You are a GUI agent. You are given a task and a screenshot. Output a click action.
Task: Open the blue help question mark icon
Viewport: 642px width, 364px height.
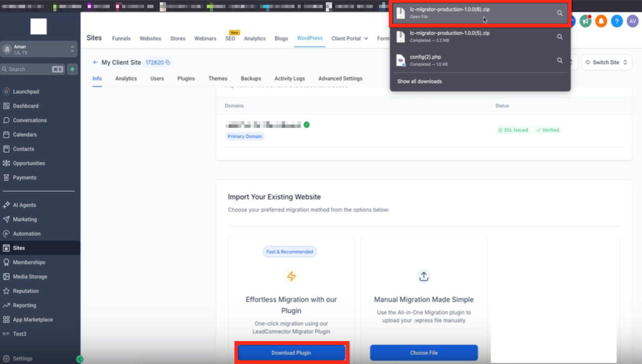617,21
